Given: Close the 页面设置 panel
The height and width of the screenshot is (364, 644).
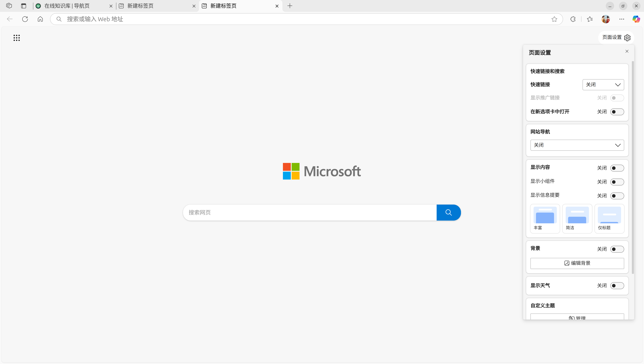Looking at the screenshot, I should [x=627, y=51].
